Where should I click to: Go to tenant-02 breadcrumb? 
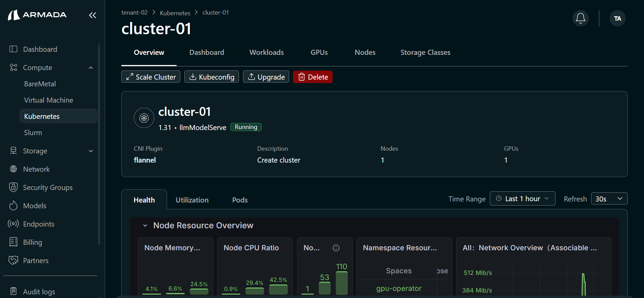[134, 13]
